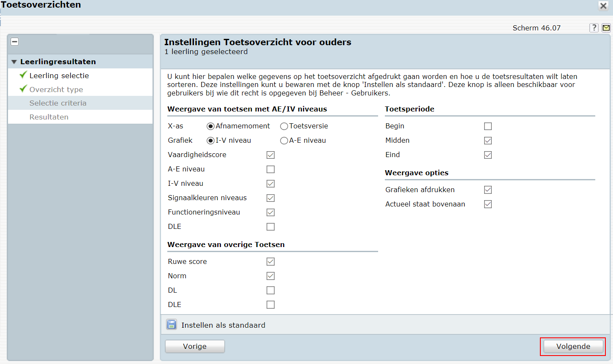Click the green check beside Overzicht type

click(x=23, y=89)
